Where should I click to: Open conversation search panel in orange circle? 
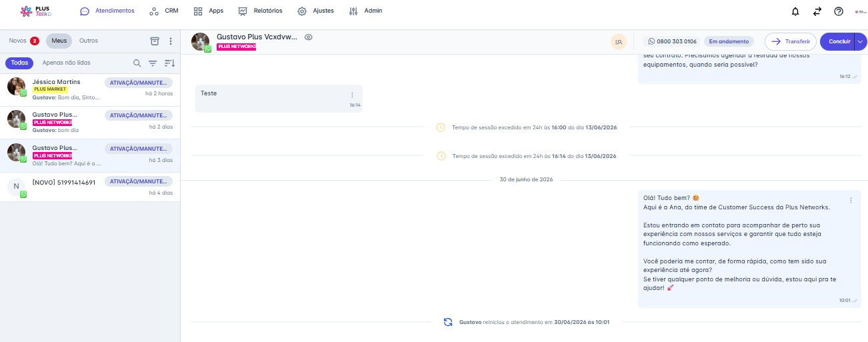click(619, 41)
